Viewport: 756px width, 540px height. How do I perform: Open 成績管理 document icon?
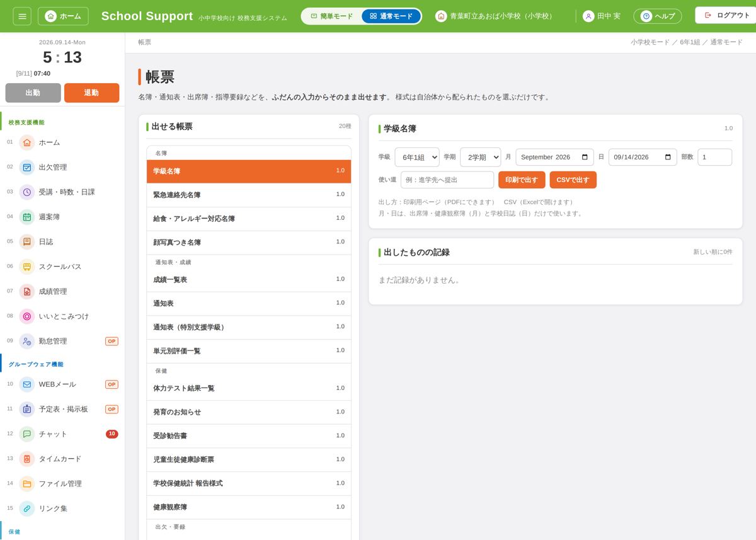pos(26,291)
